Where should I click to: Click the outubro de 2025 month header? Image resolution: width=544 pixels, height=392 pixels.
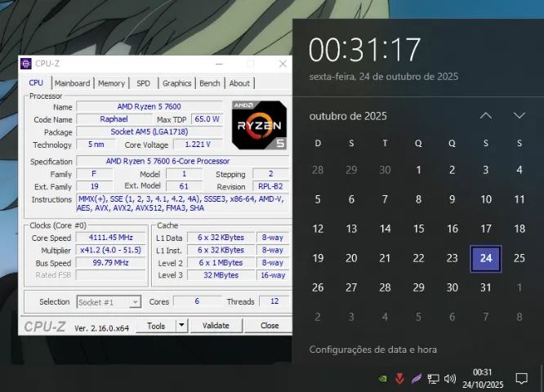pos(348,116)
